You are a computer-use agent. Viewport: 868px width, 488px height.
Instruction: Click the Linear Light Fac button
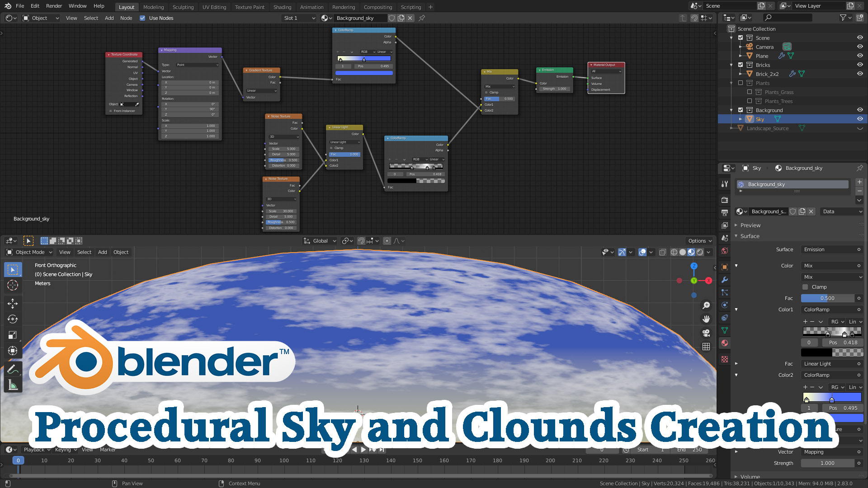[832, 364]
